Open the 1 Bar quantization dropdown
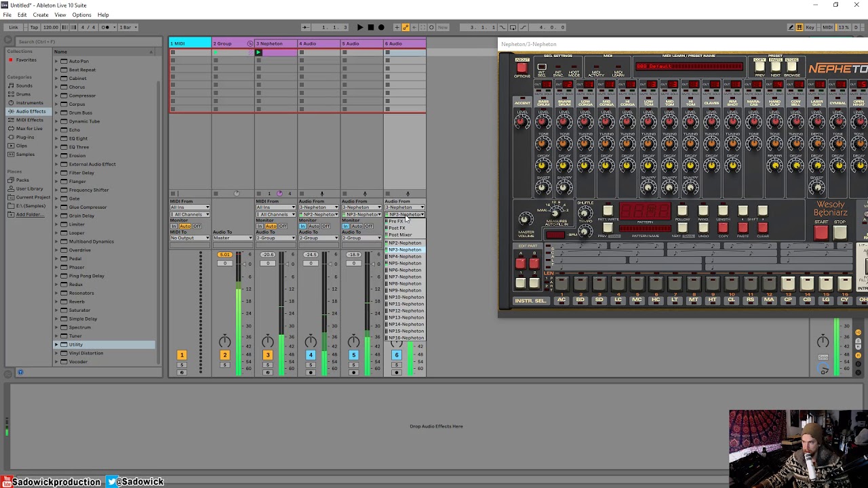The image size is (868, 488). (128, 27)
